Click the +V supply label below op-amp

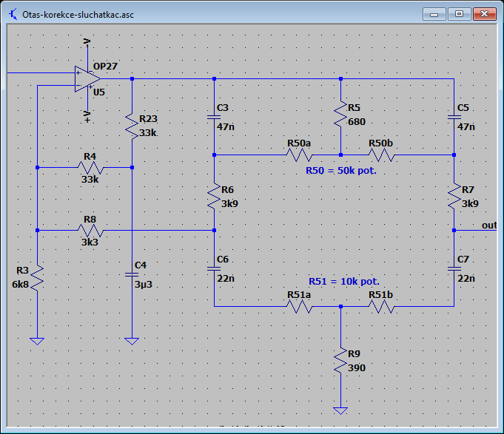point(87,117)
